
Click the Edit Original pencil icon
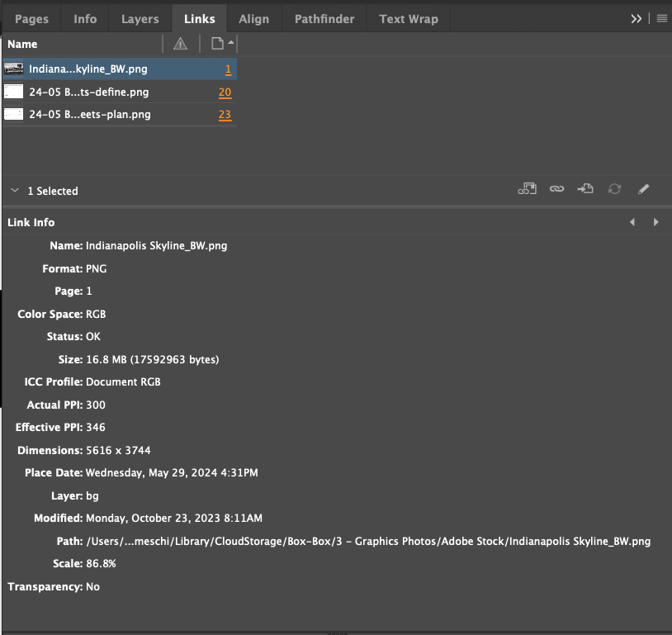pyautogui.click(x=643, y=188)
